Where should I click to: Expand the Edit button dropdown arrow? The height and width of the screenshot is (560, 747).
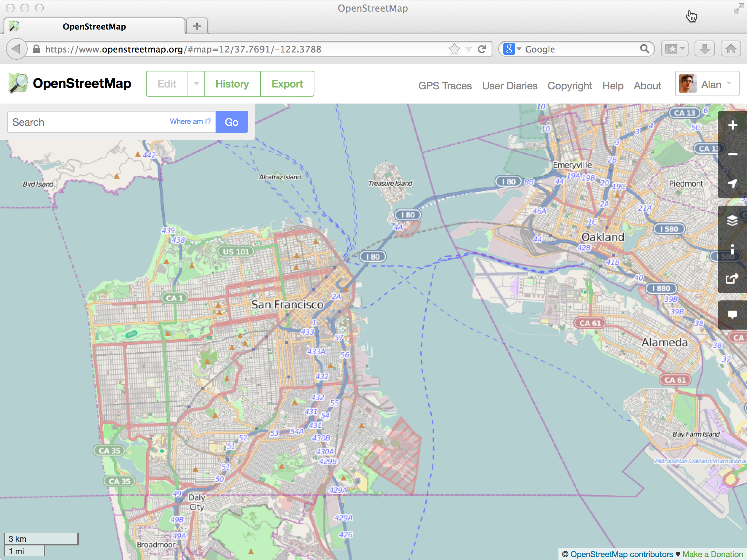[196, 84]
